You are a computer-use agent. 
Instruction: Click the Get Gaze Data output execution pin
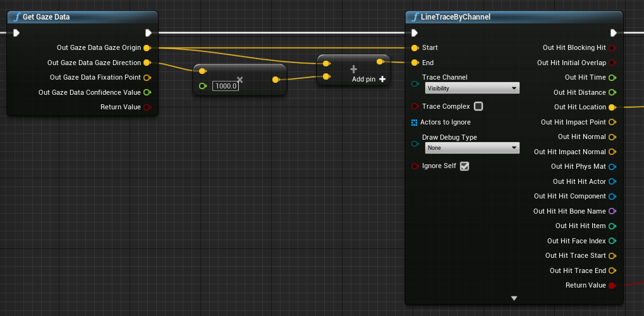[149, 33]
